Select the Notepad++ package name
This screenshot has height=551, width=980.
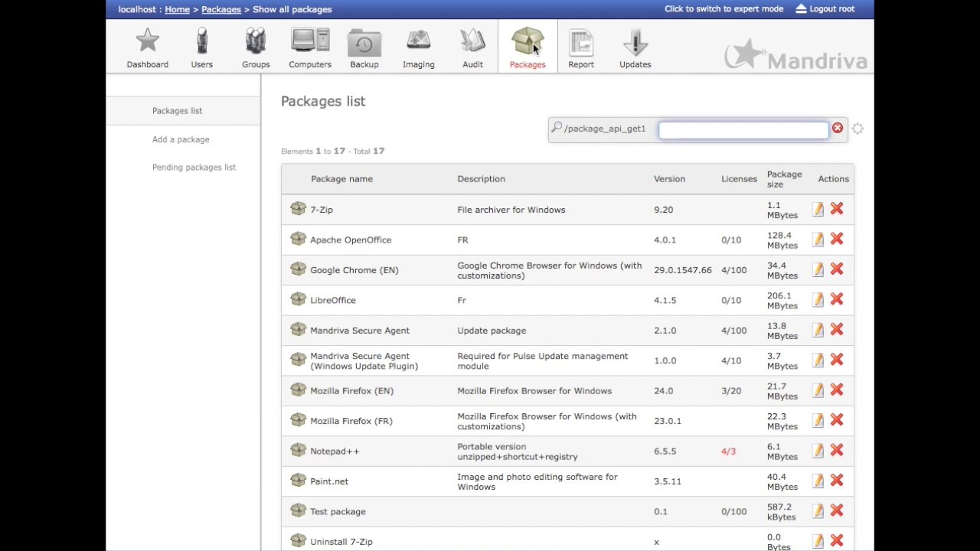point(335,452)
